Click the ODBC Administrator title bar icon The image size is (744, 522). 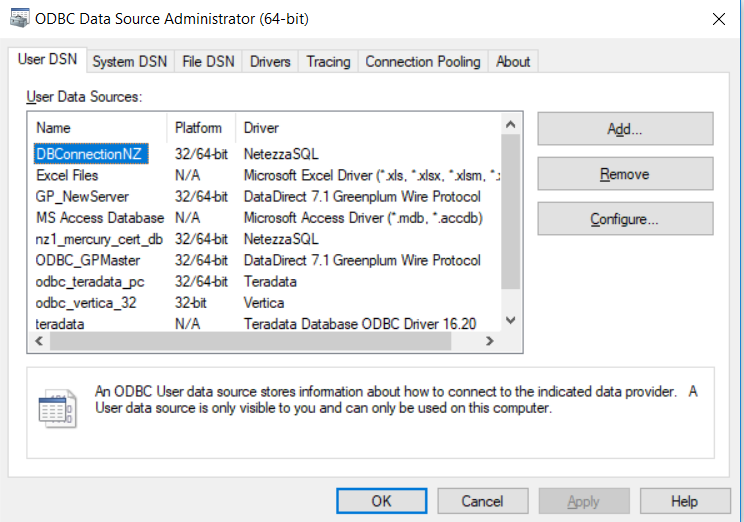tap(19, 18)
